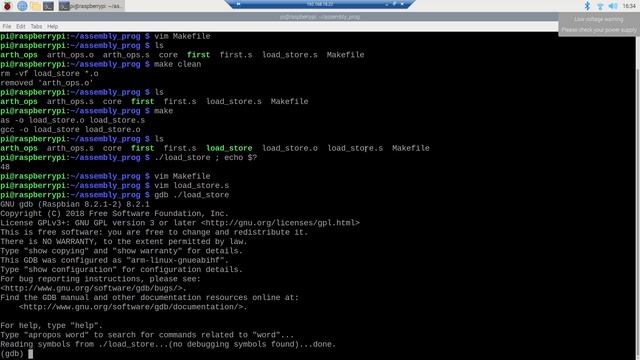Click 'make clean' command text
This screenshot has height=360, width=640.
178,64
